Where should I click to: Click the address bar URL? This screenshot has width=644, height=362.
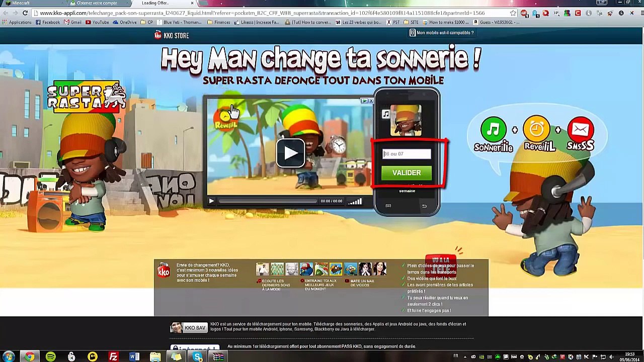[262, 13]
